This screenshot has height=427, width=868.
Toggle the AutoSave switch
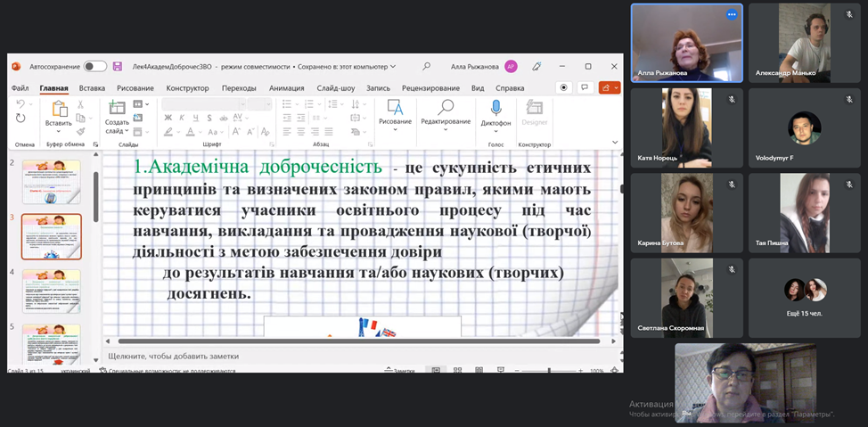coord(94,66)
